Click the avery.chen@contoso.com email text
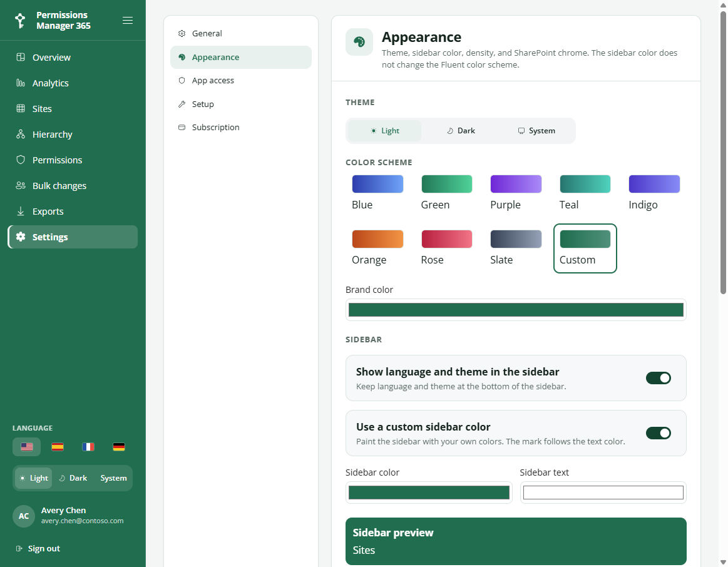 [82, 521]
